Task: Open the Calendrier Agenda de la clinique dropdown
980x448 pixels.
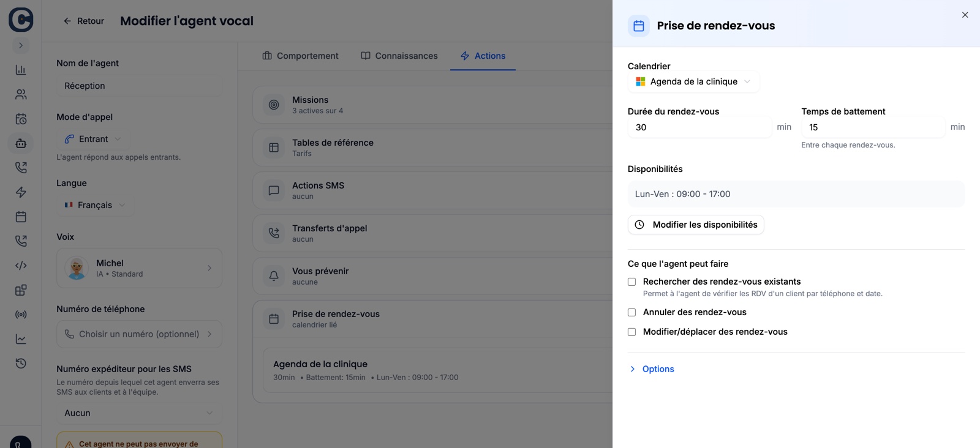Action: coord(693,81)
